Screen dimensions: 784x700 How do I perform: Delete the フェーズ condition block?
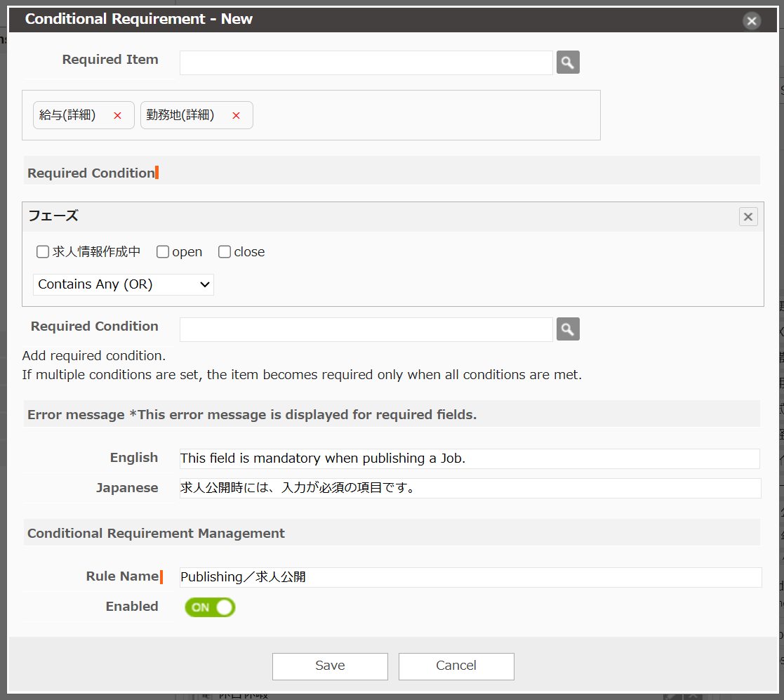[x=748, y=217]
